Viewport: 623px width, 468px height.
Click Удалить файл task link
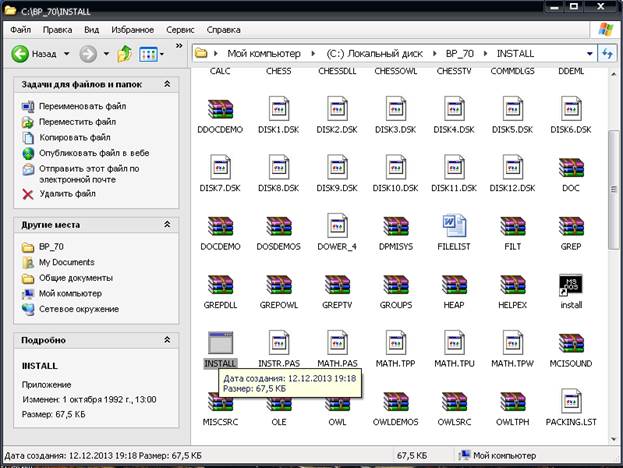tap(67, 193)
